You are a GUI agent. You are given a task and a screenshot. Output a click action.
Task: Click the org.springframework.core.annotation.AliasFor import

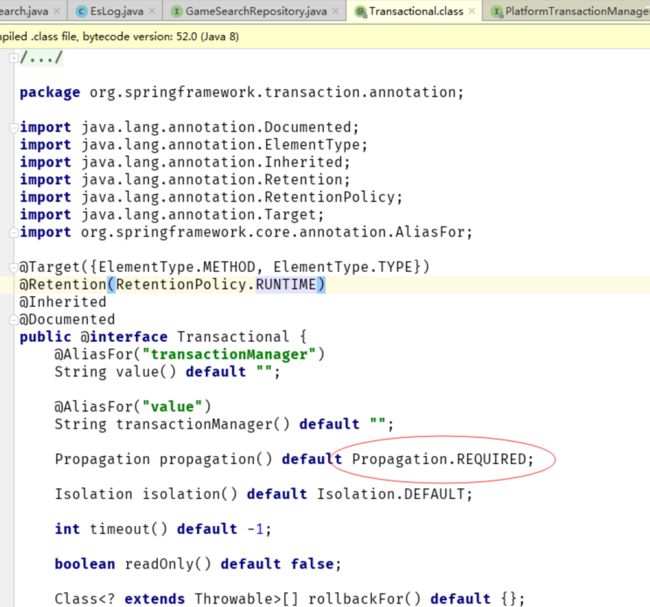pos(273,232)
